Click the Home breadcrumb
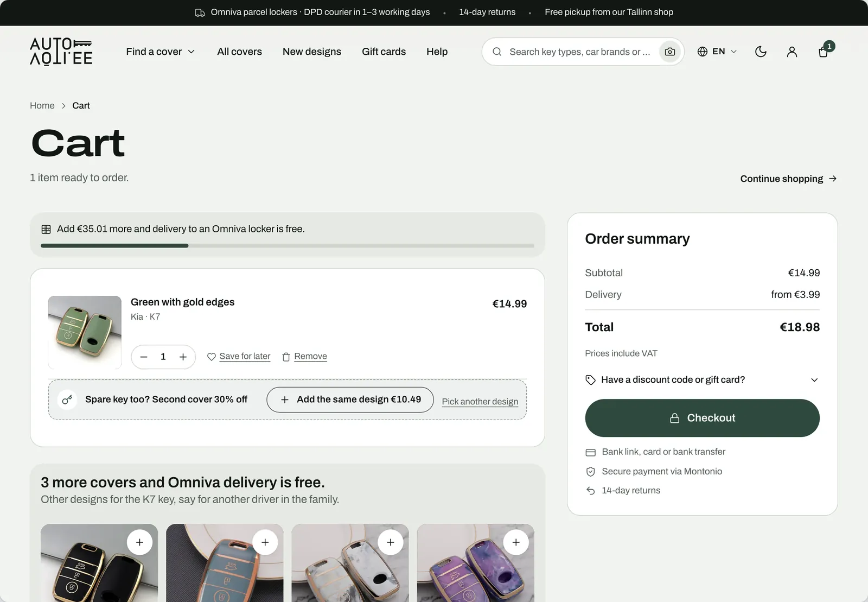The image size is (868, 602). click(x=42, y=105)
